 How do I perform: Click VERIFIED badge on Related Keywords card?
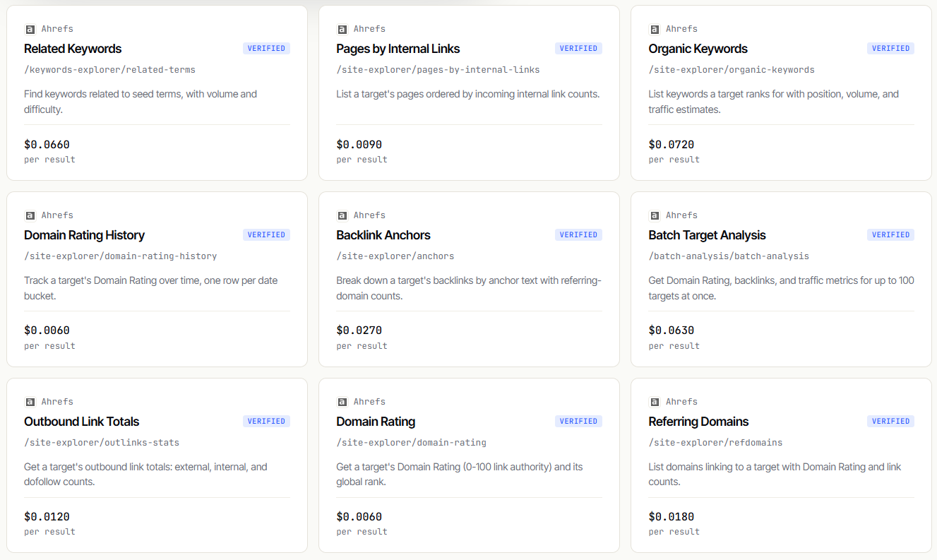click(266, 49)
